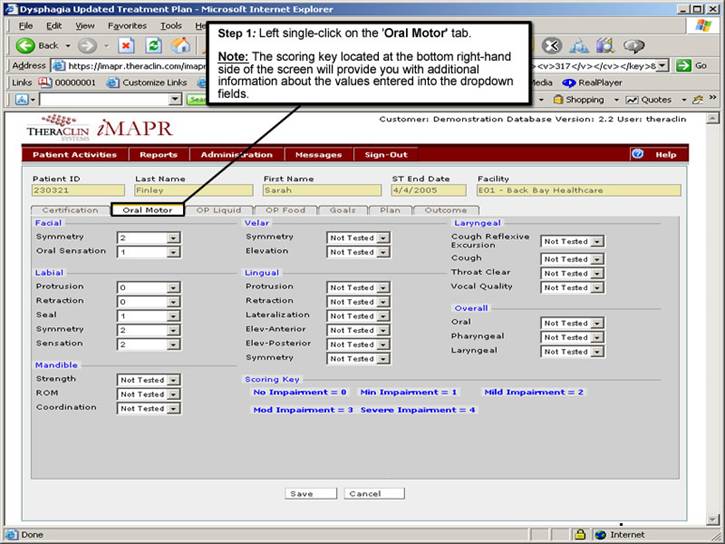Expand the Mandible Strength dropdown
This screenshot has height=544, width=725.
coord(173,380)
